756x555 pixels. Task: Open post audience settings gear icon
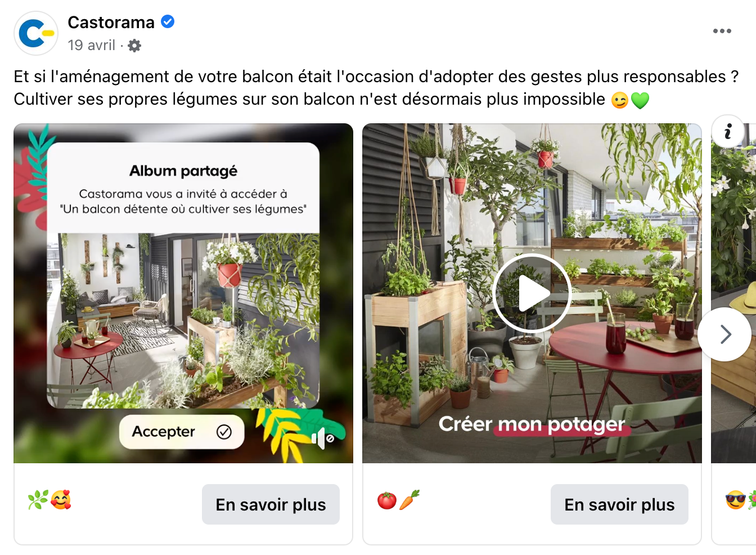[x=134, y=46]
